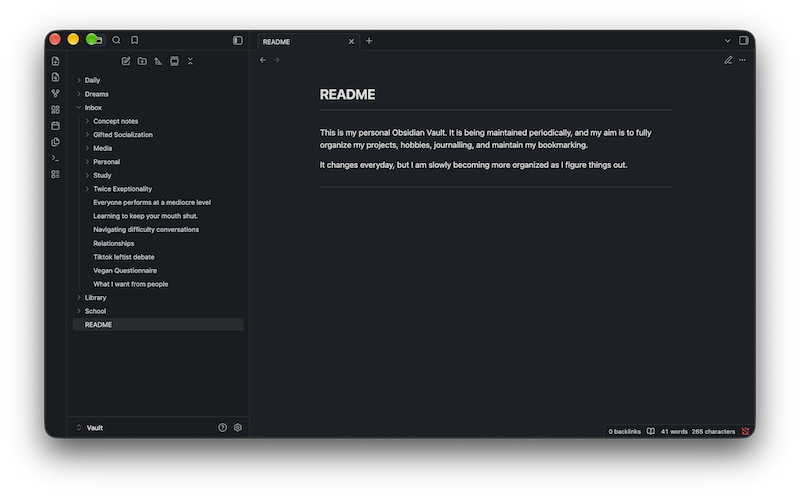Navigate back arrow in note header
The image size is (800, 497).
point(262,60)
